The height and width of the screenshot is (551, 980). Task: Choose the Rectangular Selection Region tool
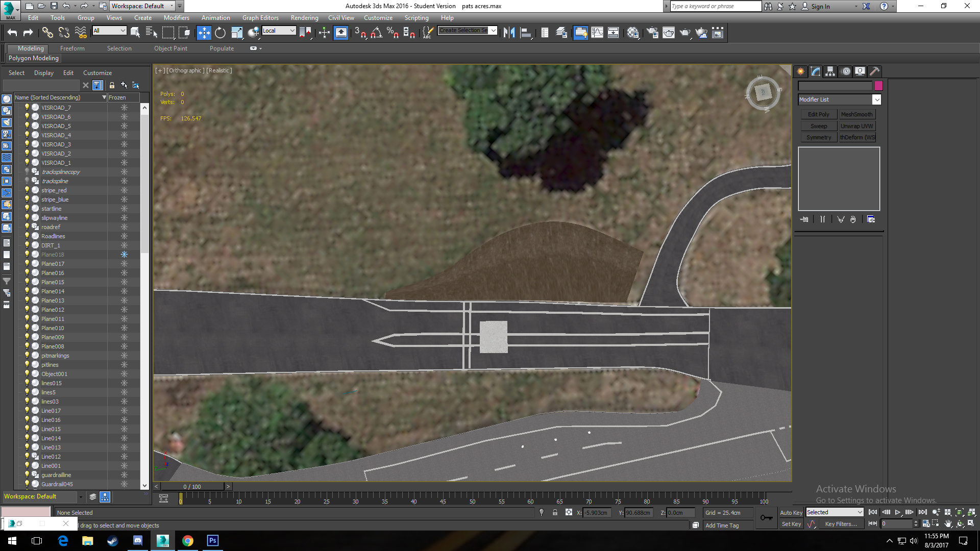168,33
